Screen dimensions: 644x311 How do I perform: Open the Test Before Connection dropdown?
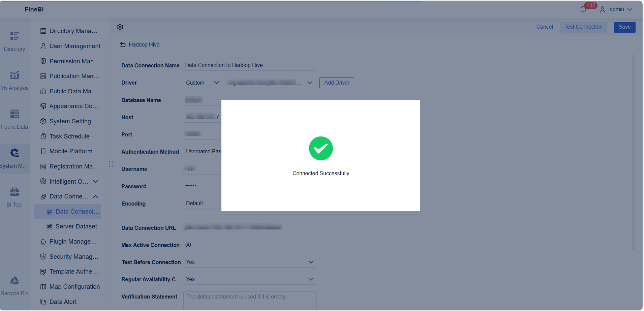coord(250,262)
